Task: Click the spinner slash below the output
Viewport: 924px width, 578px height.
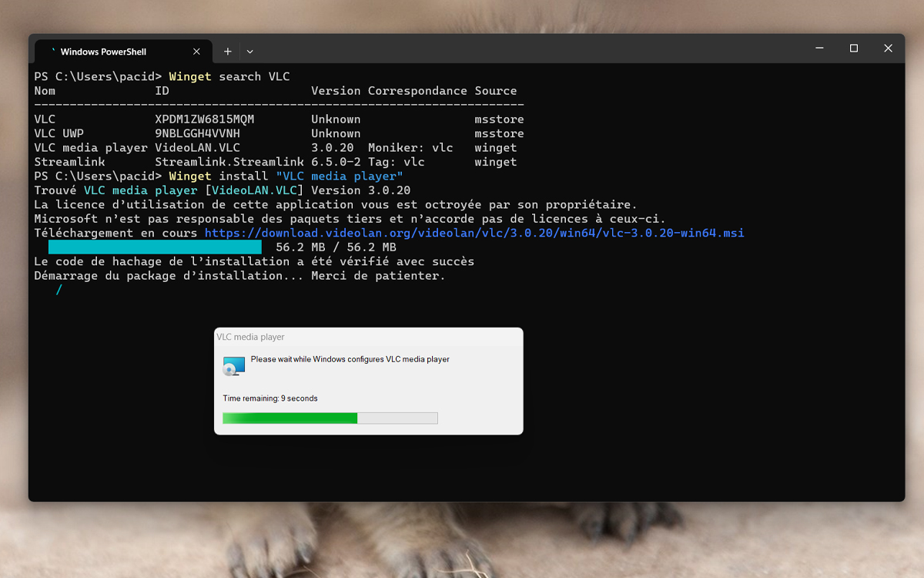Action: tap(59, 290)
